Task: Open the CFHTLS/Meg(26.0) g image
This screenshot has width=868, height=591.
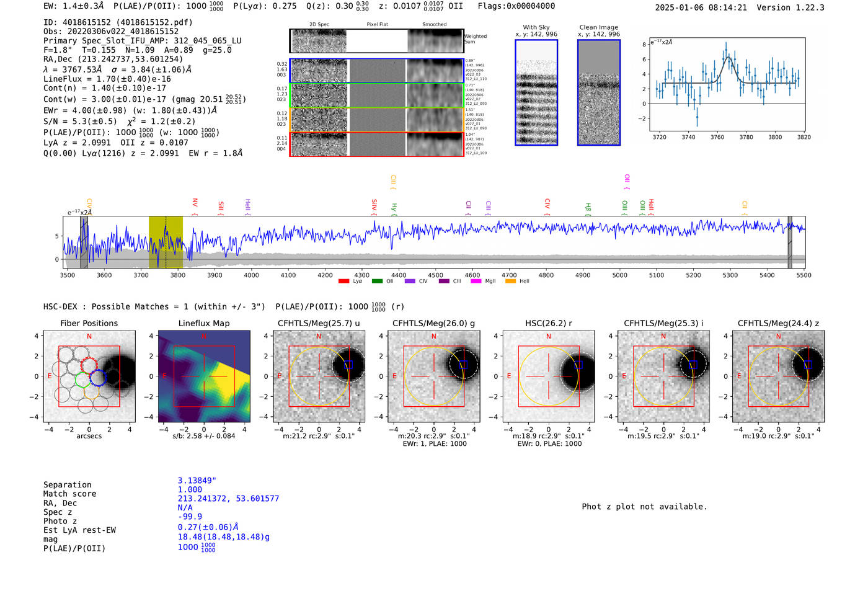Action: tap(433, 376)
